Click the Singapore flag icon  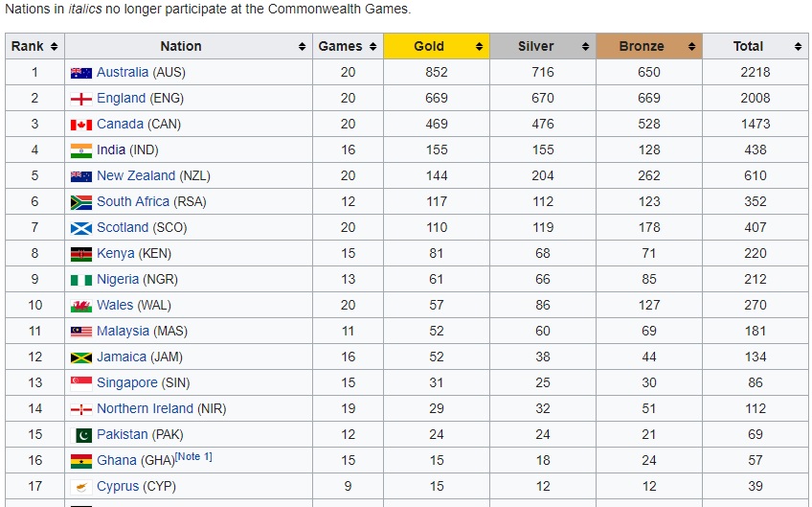81,383
